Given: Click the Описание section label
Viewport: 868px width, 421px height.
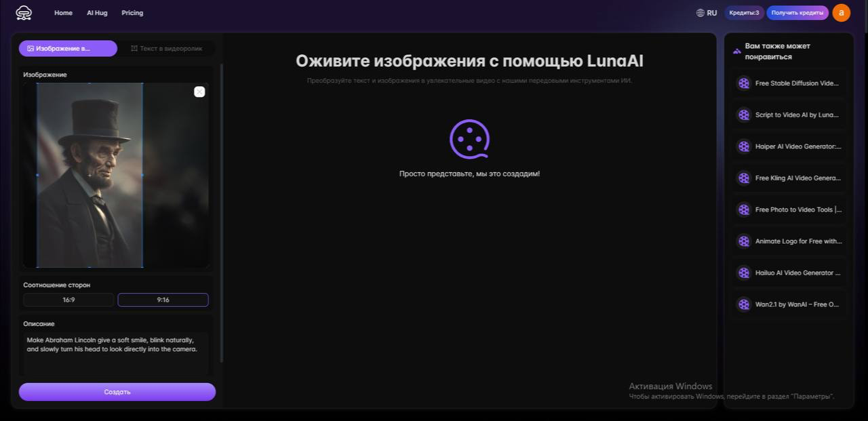Looking at the screenshot, I should tap(39, 324).
